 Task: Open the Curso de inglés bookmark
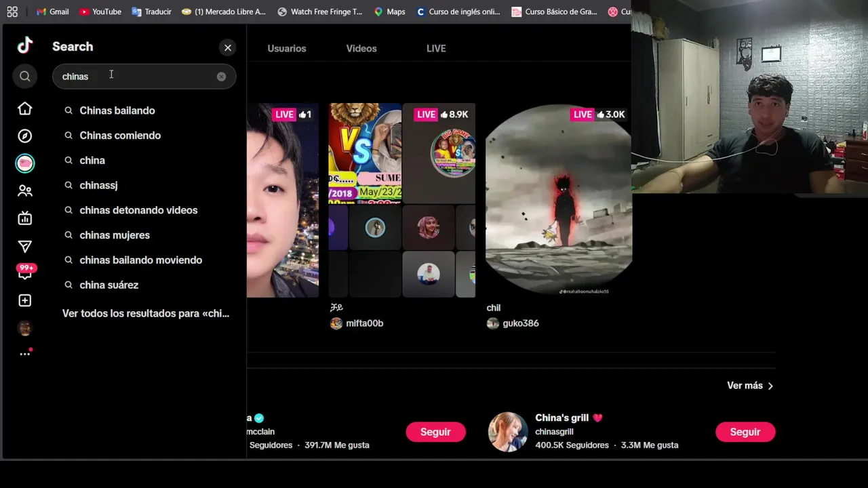458,12
